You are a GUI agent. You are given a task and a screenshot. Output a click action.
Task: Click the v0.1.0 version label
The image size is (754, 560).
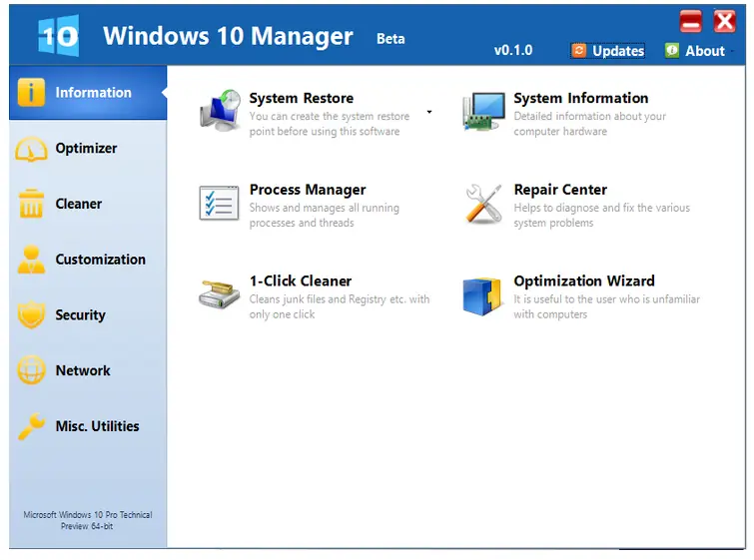pos(513,50)
